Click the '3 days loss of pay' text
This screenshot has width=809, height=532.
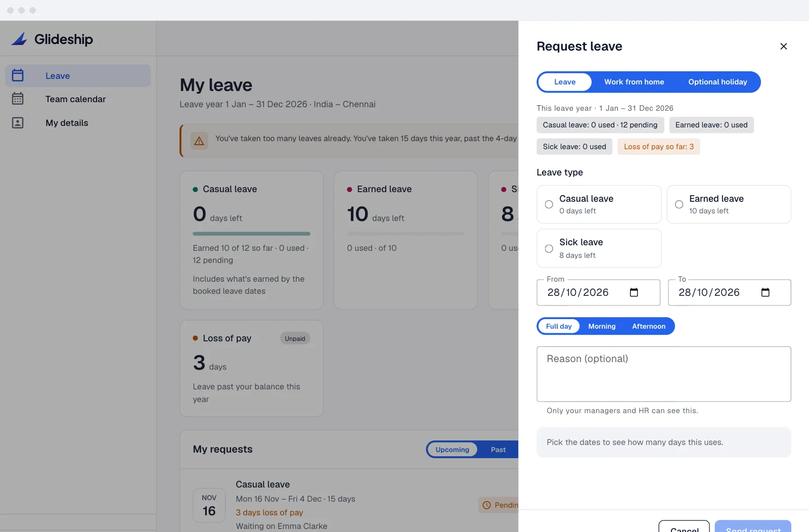point(269,512)
